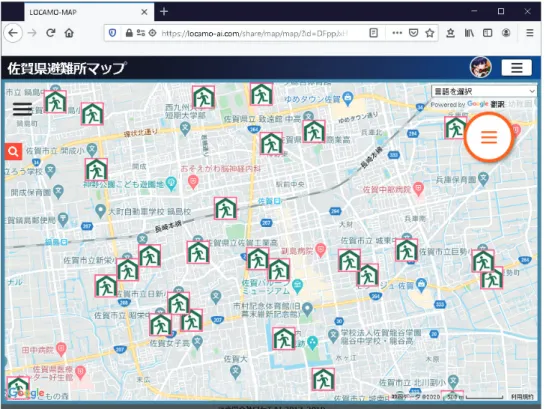
Task: Click the 田中病院 hospital pin
Action: 61,349
